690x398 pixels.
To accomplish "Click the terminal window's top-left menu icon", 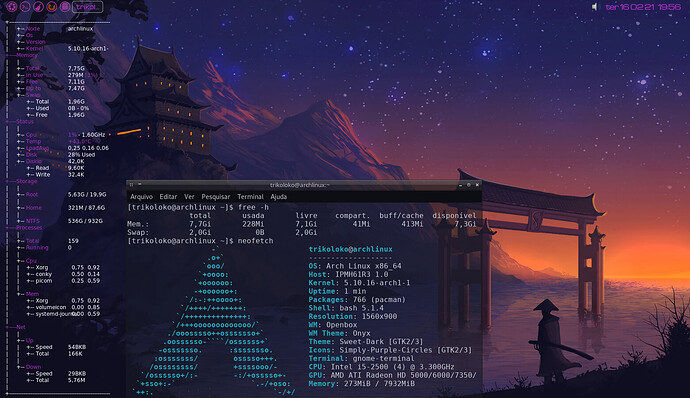I will pos(132,185).
